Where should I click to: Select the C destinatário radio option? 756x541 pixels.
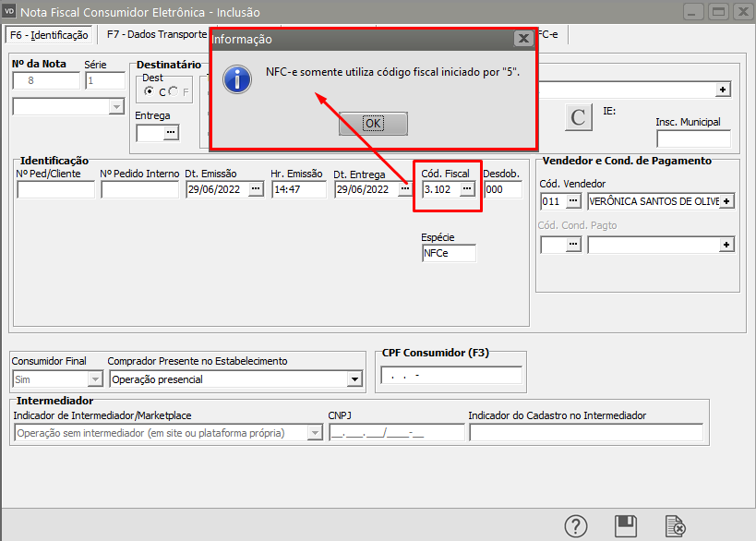pyautogui.click(x=150, y=92)
